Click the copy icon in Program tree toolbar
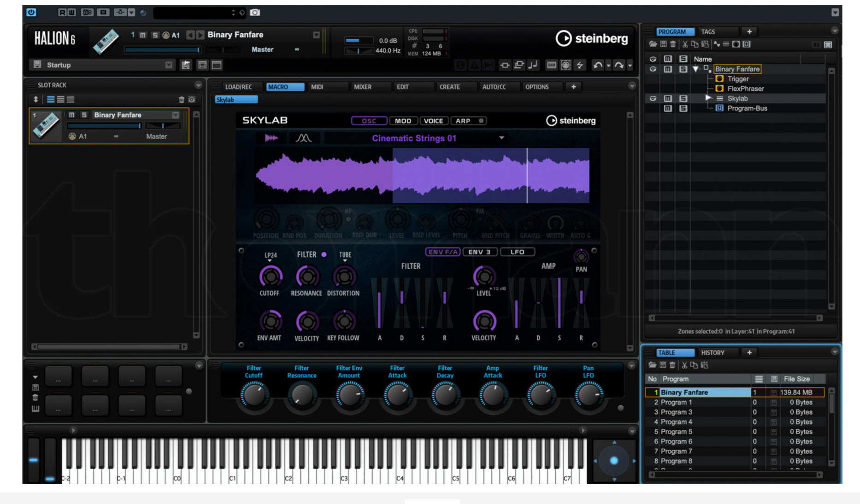860x504 pixels. pos(695,44)
